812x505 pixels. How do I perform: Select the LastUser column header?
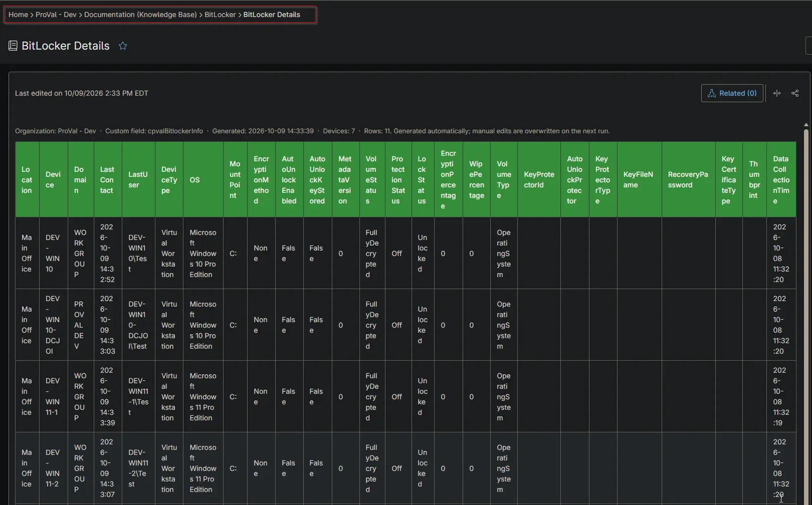click(x=138, y=180)
